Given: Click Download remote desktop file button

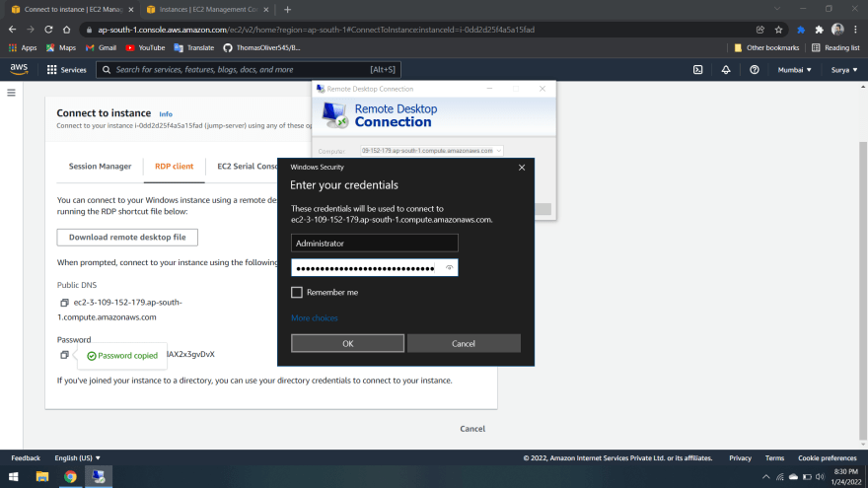Looking at the screenshot, I should point(127,237).
